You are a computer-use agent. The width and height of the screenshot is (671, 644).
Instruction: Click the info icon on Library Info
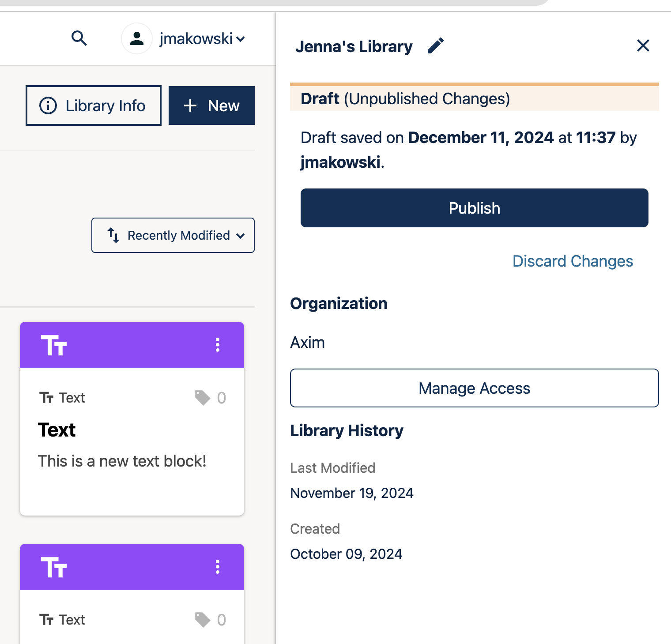pos(49,105)
